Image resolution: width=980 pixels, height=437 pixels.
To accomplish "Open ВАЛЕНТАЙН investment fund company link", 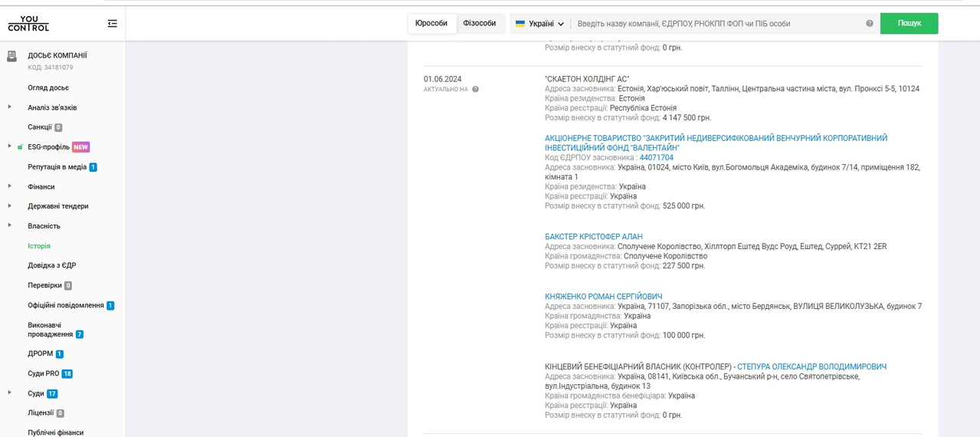I will (x=716, y=143).
